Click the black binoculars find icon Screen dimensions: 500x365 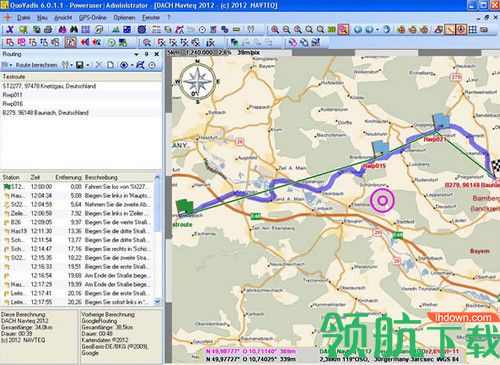pyautogui.click(x=74, y=30)
